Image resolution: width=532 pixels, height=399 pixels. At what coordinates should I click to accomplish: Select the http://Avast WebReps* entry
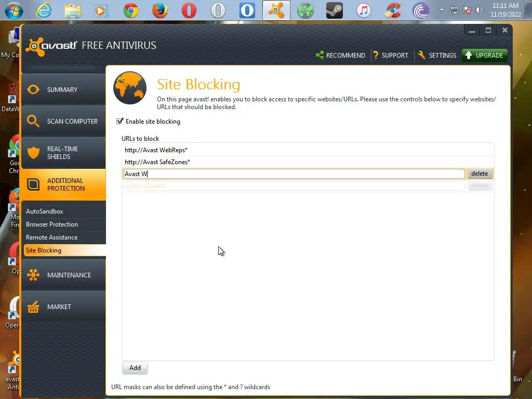308,150
